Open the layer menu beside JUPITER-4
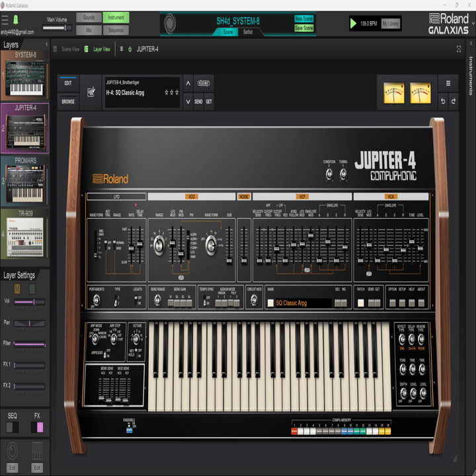 point(122,49)
